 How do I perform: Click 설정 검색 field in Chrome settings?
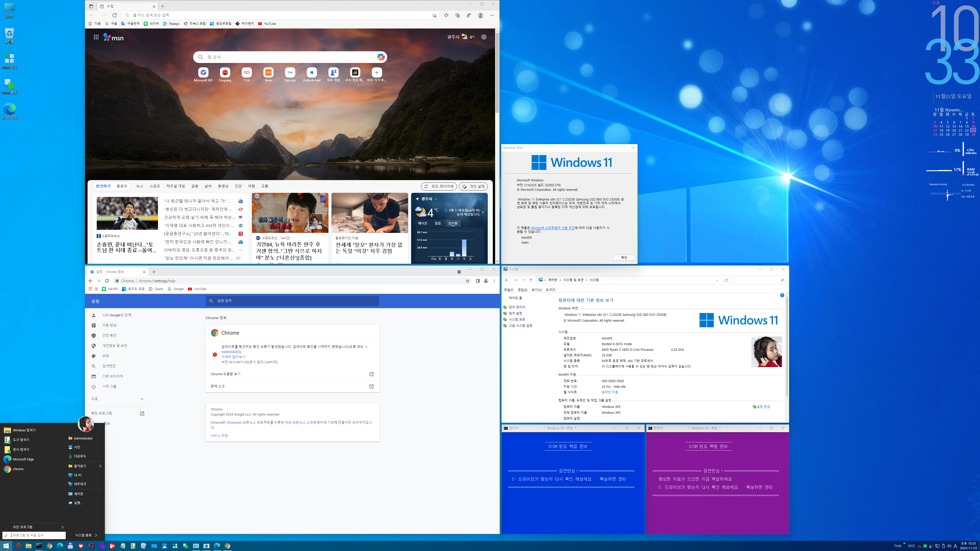pos(292,301)
